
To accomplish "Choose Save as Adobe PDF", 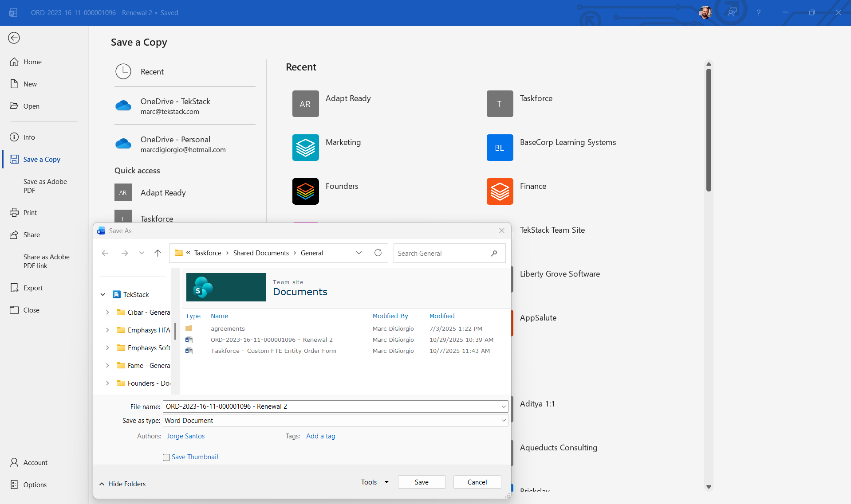I will pyautogui.click(x=45, y=186).
